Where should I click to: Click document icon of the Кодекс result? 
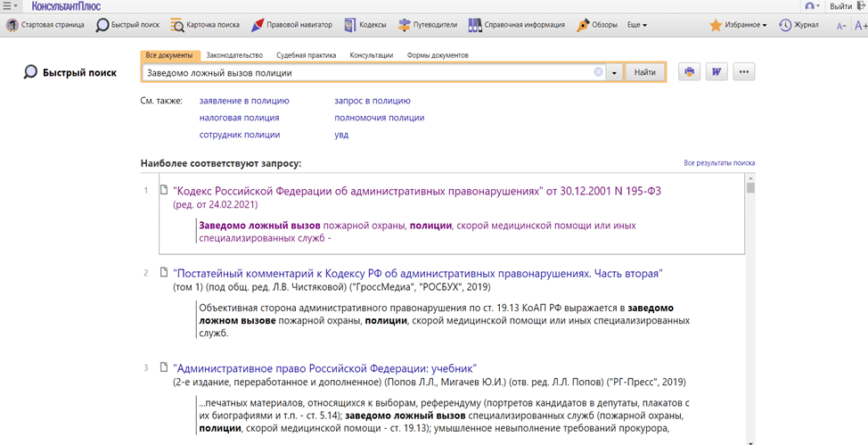pyautogui.click(x=163, y=190)
